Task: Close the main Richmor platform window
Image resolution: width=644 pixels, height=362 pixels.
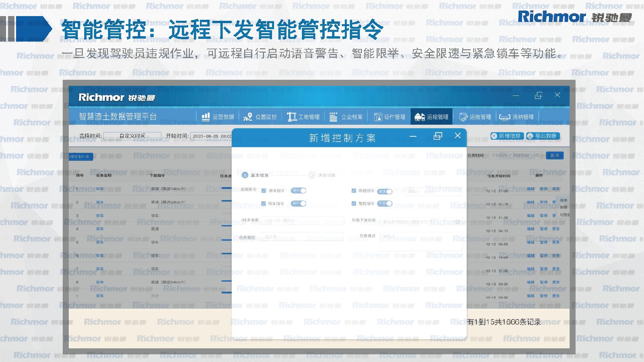Action: 557,95
